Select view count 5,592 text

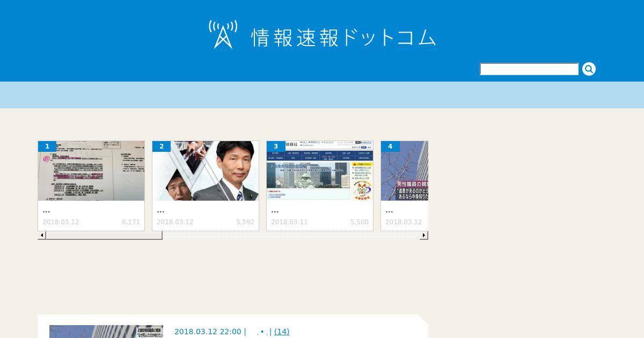[245, 222]
